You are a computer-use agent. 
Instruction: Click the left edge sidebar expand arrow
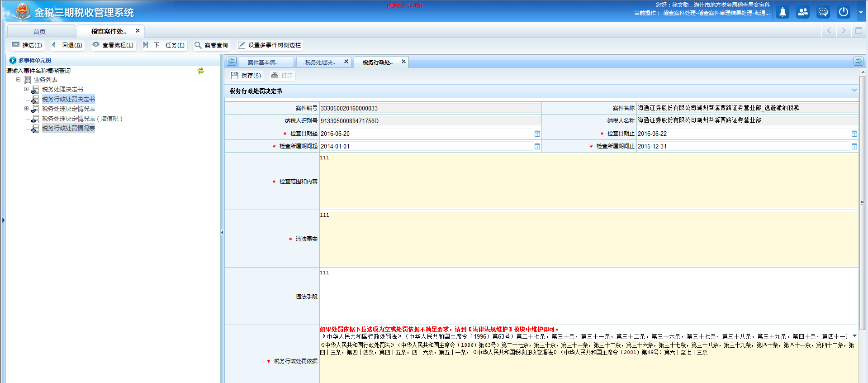3,220
